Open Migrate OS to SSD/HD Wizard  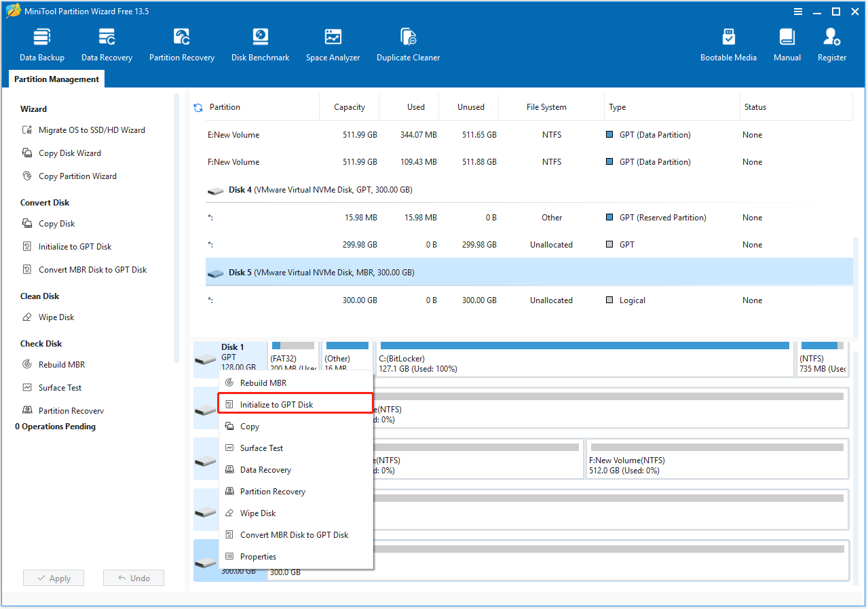click(x=92, y=130)
